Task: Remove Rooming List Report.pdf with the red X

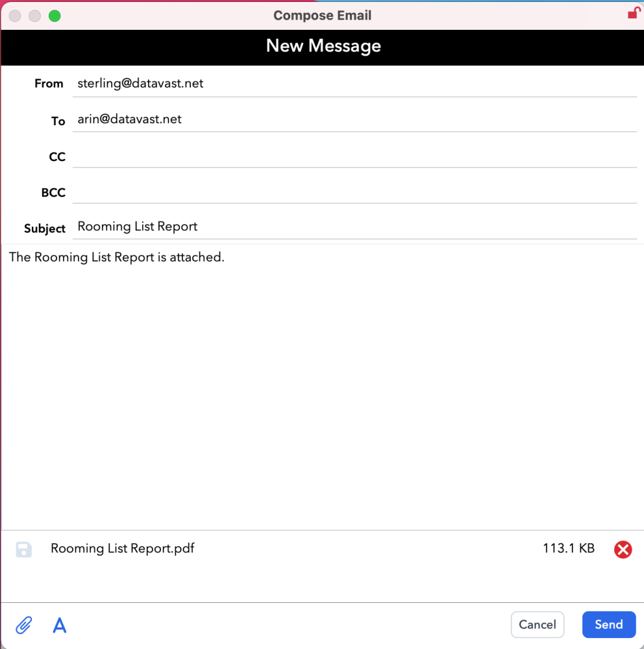Action: click(623, 549)
